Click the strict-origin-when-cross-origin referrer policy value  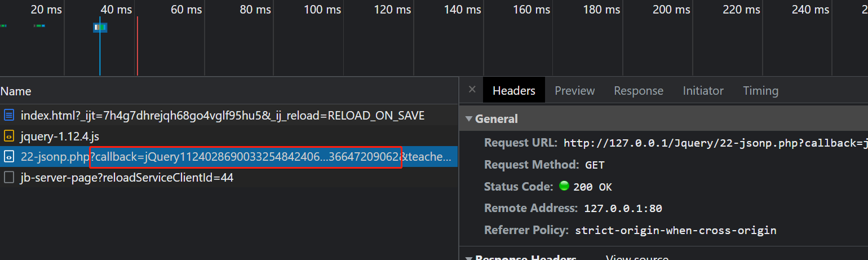pyautogui.click(x=676, y=230)
